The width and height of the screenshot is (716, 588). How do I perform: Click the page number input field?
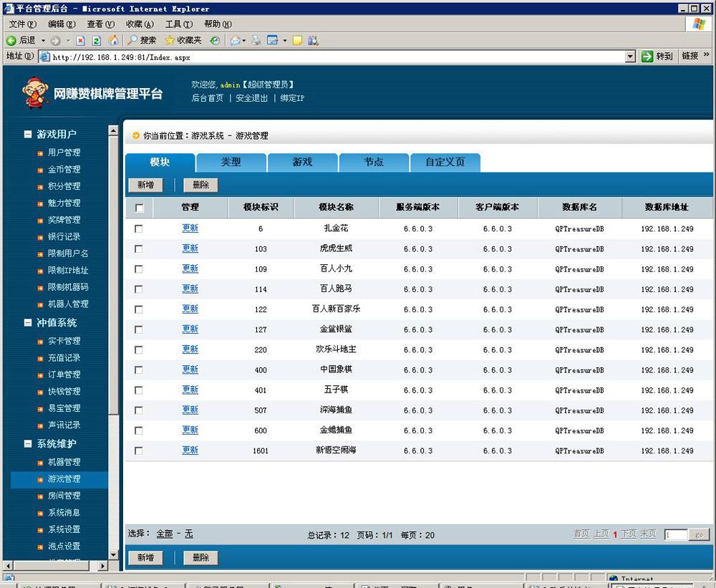tap(674, 535)
